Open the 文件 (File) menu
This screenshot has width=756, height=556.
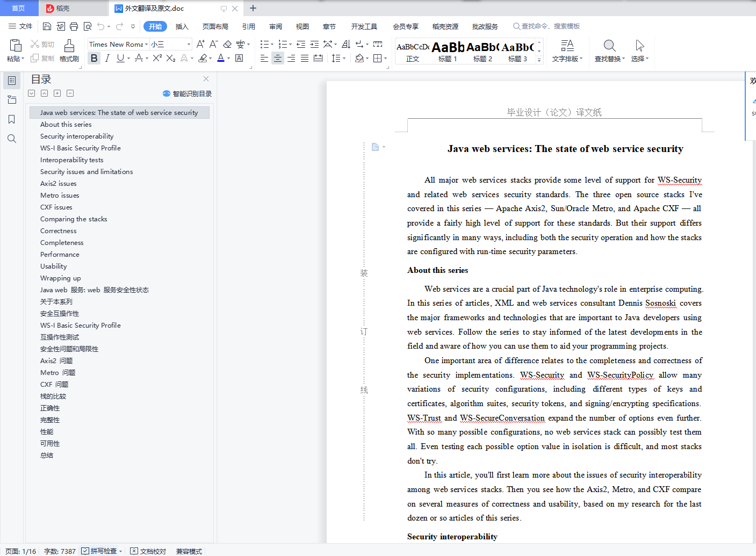tap(20, 26)
